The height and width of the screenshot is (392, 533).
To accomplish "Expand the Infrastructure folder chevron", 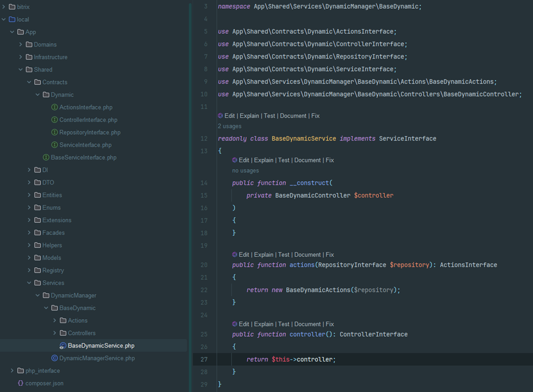I will 21,57.
